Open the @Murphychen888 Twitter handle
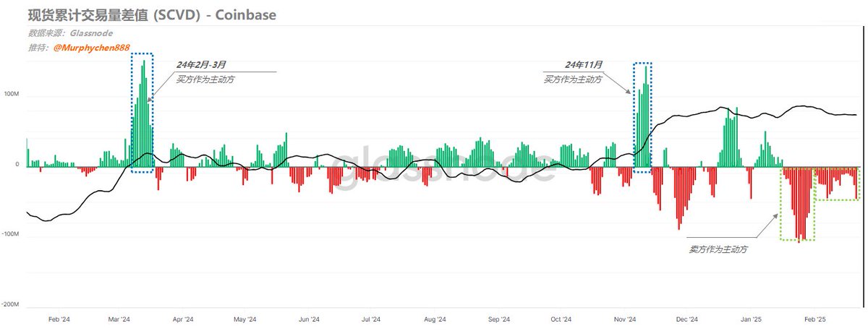 click(91, 48)
